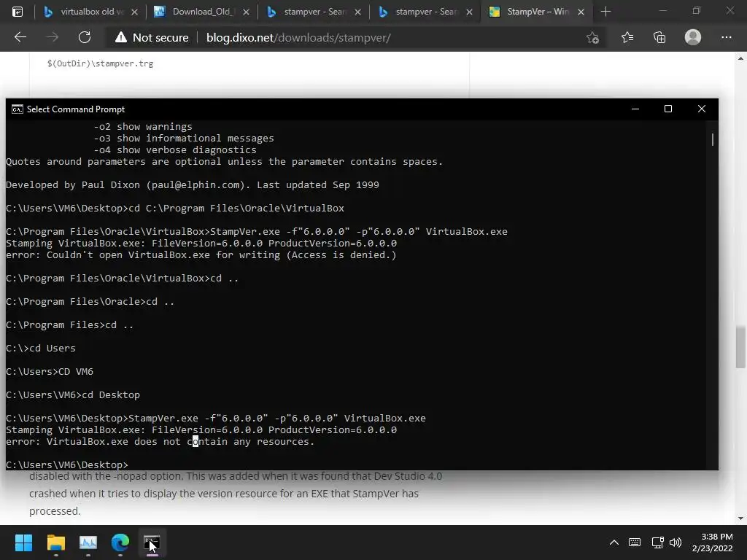Close the 'Download_Old' tab
This screenshot has width=747, height=560.
(247, 12)
